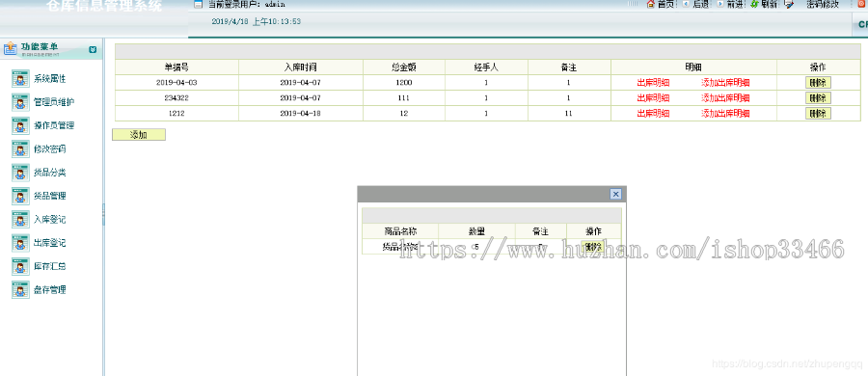This screenshot has height=376, width=868.
Task: Click the 添加 button below the table
Action: click(x=138, y=135)
